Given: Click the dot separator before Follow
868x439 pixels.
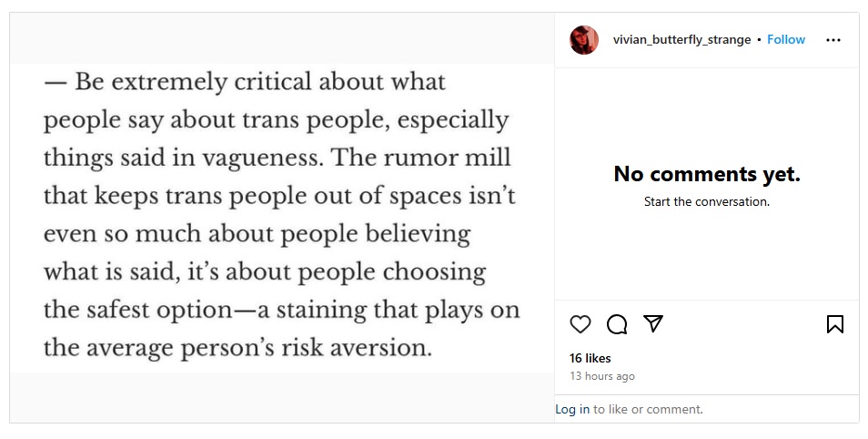Looking at the screenshot, I should (x=759, y=40).
